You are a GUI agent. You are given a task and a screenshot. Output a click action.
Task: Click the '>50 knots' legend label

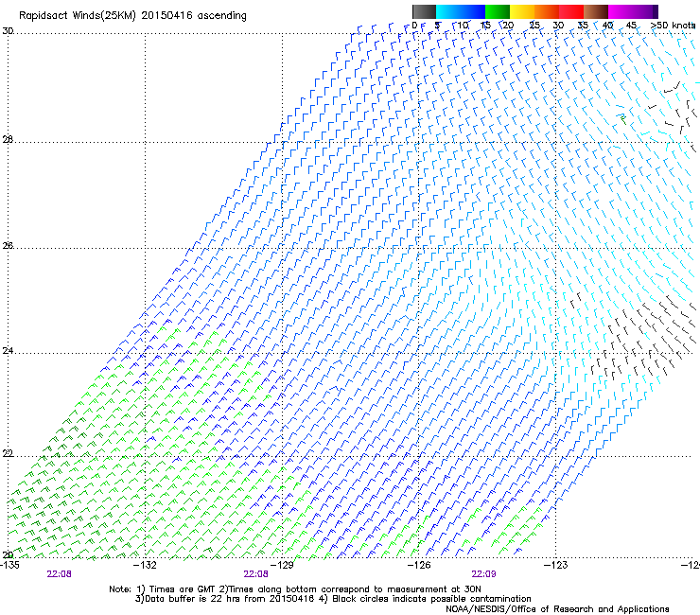[x=673, y=26]
